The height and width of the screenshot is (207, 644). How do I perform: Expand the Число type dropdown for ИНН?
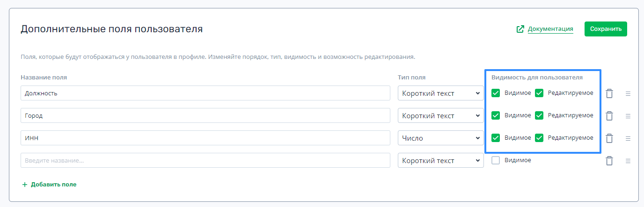click(x=440, y=138)
